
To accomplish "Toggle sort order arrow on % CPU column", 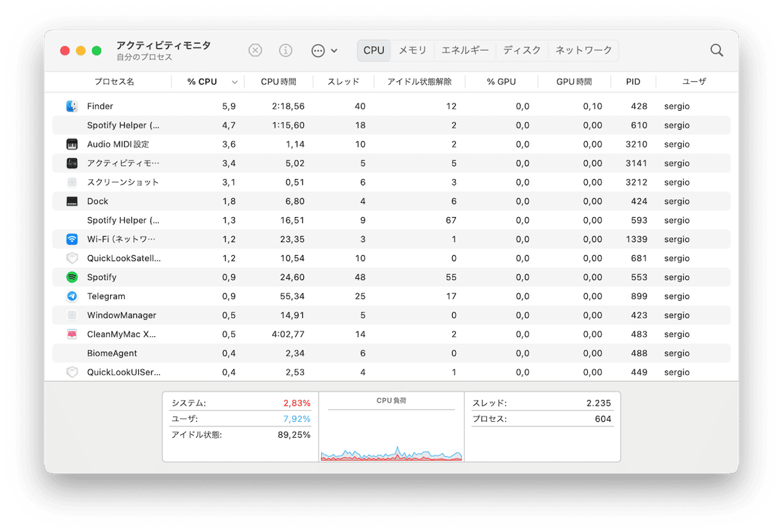I will pos(234,82).
